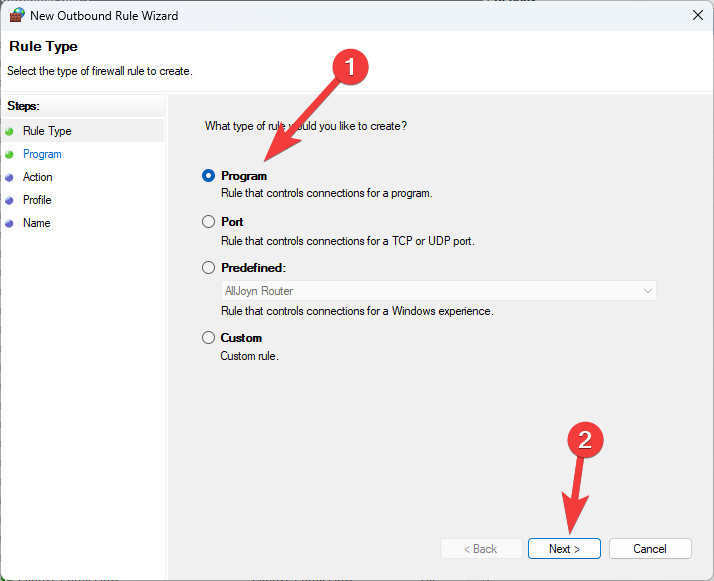Image resolution: width=714 pixels, height=581 pixels.
Task: Click the red number 2 annotation marker
Action: 587,440
